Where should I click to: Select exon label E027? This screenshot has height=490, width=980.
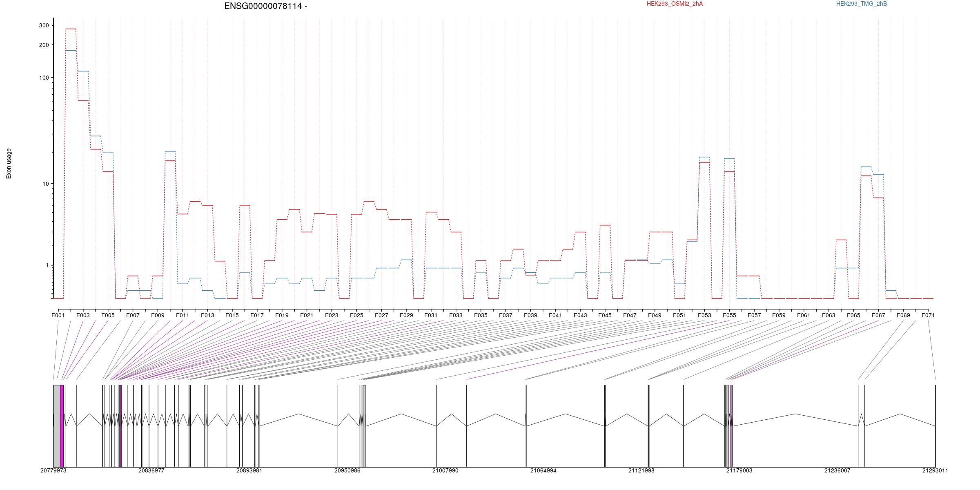click(x=381, y=315)
